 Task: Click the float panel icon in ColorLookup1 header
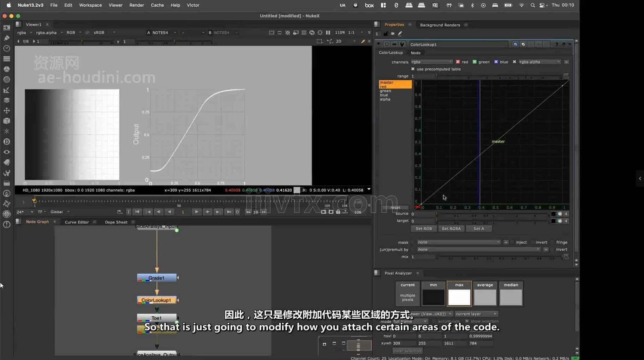563,44
